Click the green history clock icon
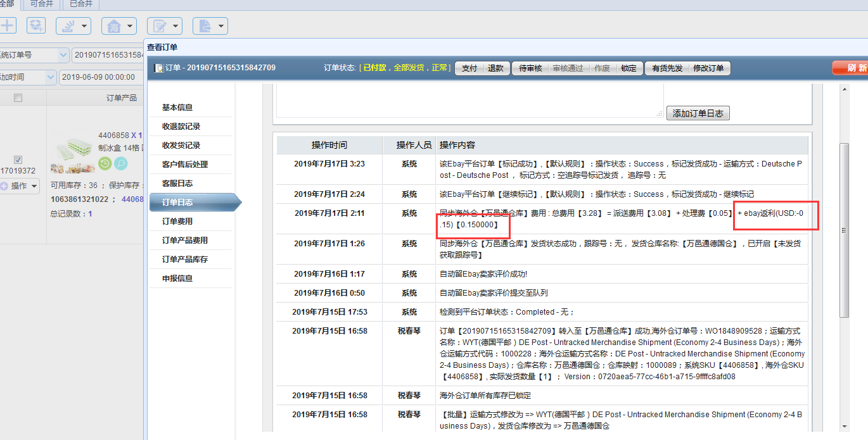This screenshot has height=440, width=868. (x=105, y=163)
